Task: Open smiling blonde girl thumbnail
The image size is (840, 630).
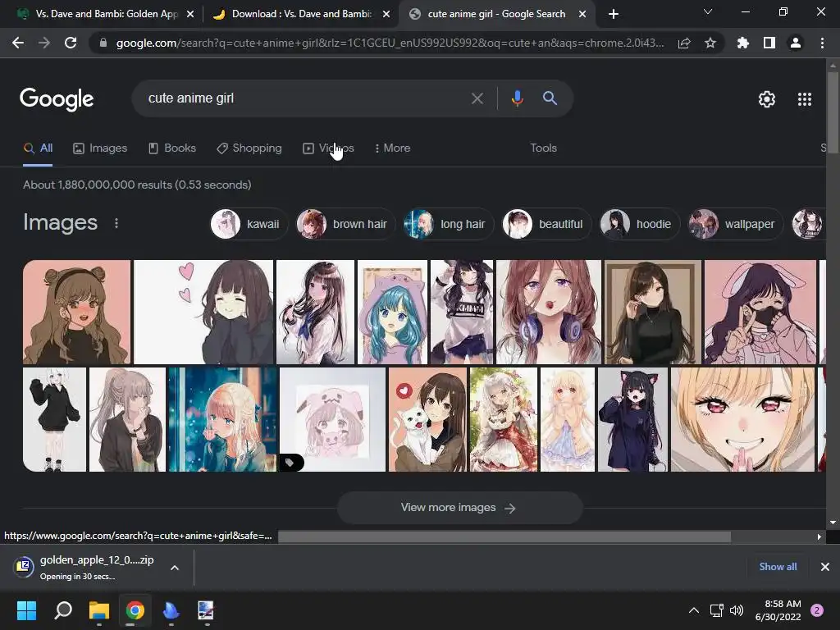Action: tap(742, 419)
